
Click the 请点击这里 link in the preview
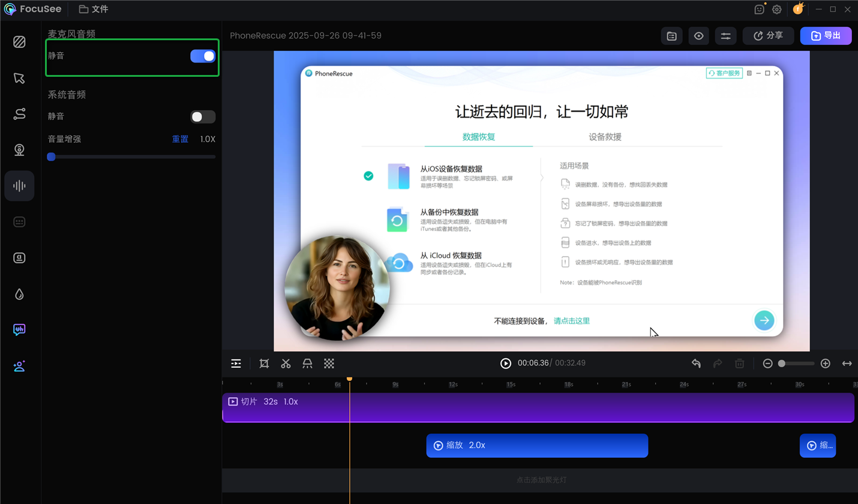[x=572, y=321]
